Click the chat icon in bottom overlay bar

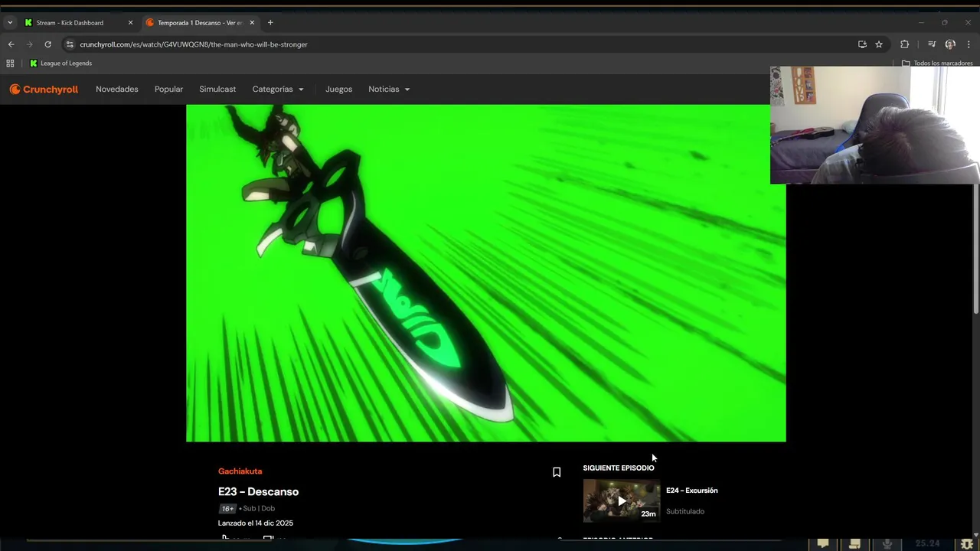click(x=823, y=543)
